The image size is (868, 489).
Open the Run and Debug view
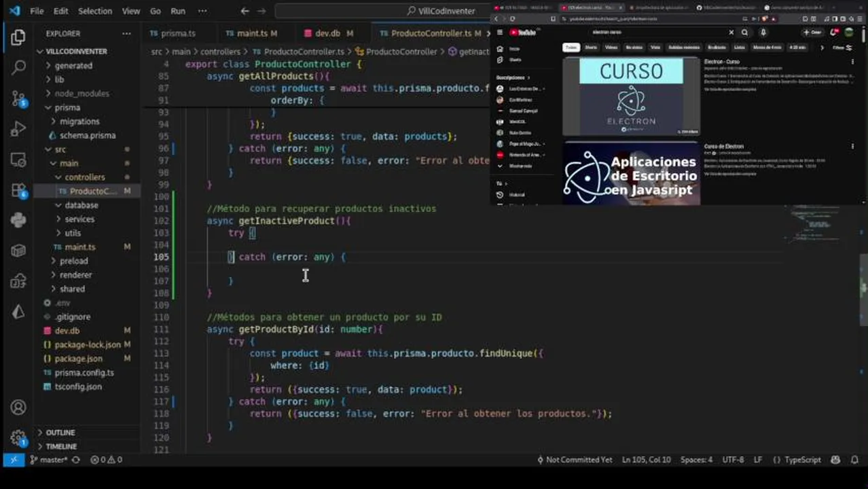tap(18, 129)
